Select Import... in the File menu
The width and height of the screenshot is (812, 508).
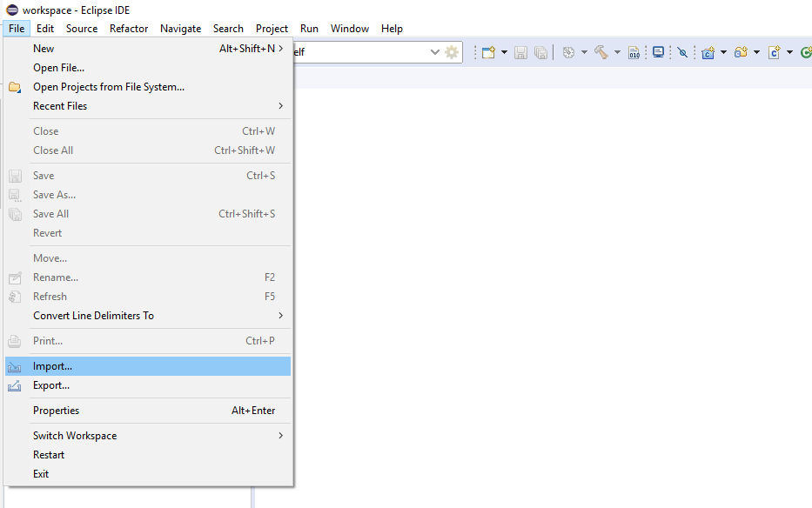coord(148,366)
